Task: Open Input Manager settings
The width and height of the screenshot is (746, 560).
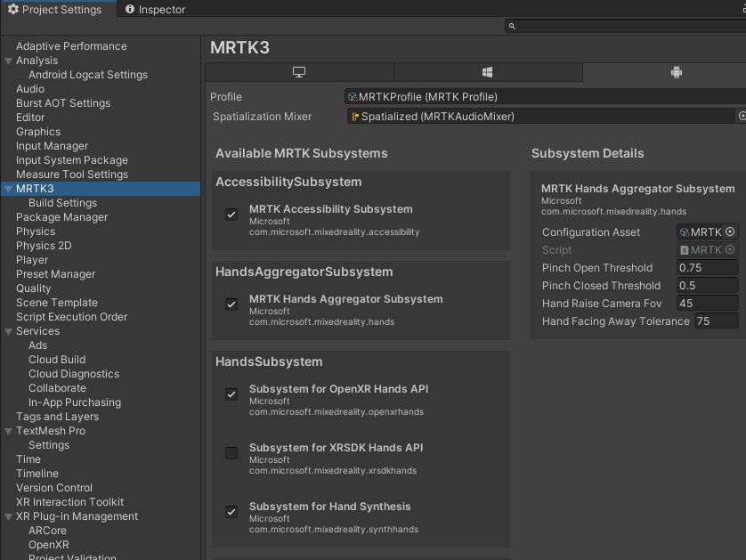Action: 52,146
